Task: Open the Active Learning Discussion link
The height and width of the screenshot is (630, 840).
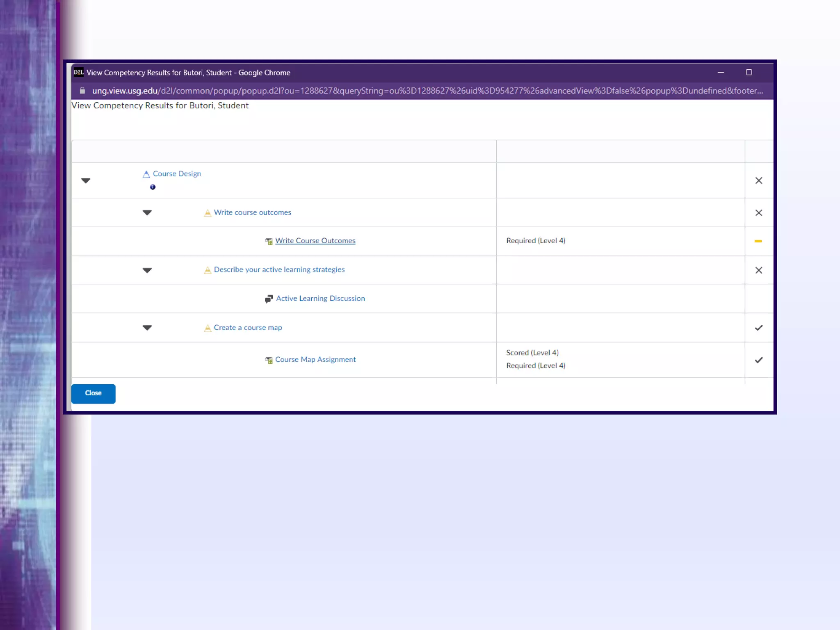Action: tap(320, 299)
